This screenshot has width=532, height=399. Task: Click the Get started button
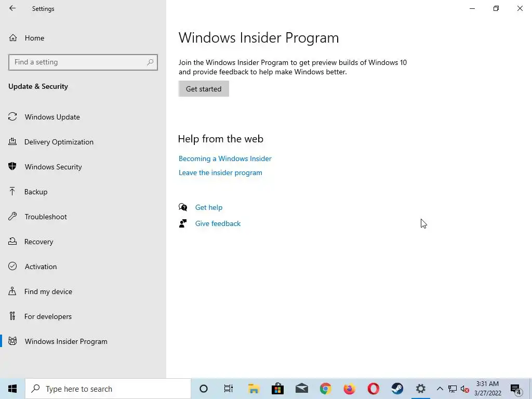pos(204,88)
